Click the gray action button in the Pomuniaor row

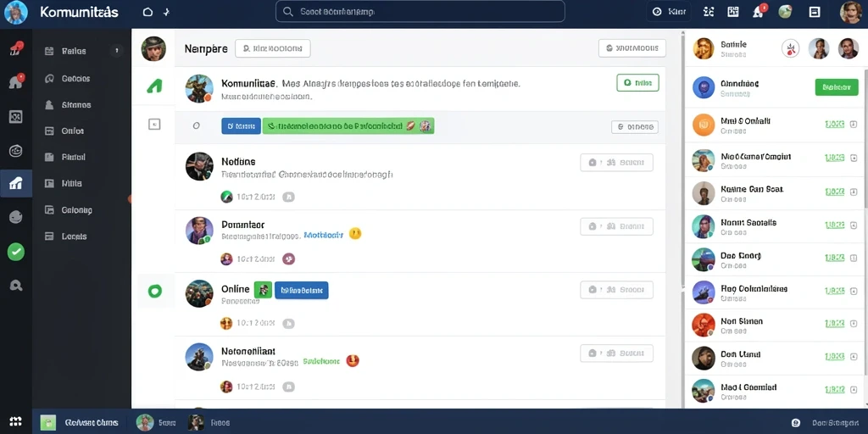617,226
